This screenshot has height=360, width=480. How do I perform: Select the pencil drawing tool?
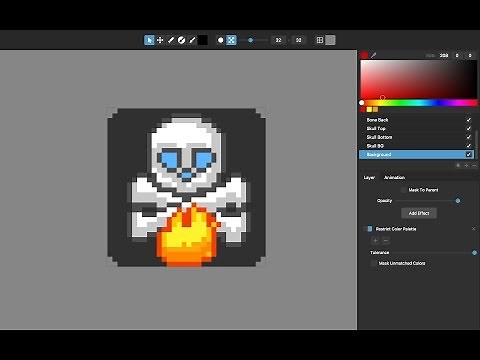171,40
